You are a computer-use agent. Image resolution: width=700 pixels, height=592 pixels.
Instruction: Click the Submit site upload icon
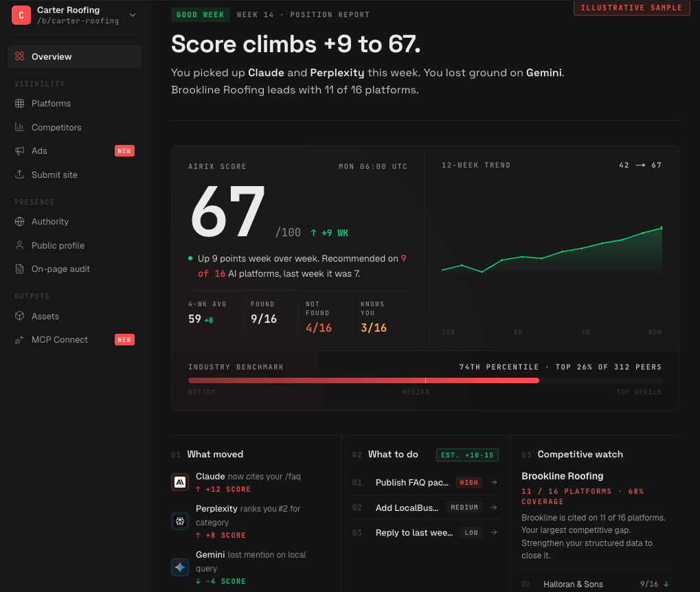pos(20,174)
